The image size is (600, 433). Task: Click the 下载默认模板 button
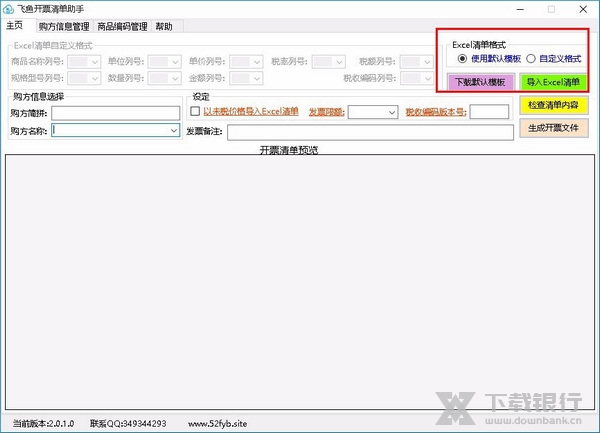(x=480, y=82)
